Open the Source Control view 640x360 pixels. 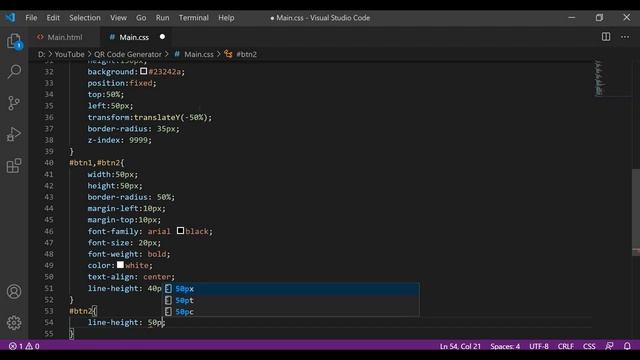tap(14, 103)
